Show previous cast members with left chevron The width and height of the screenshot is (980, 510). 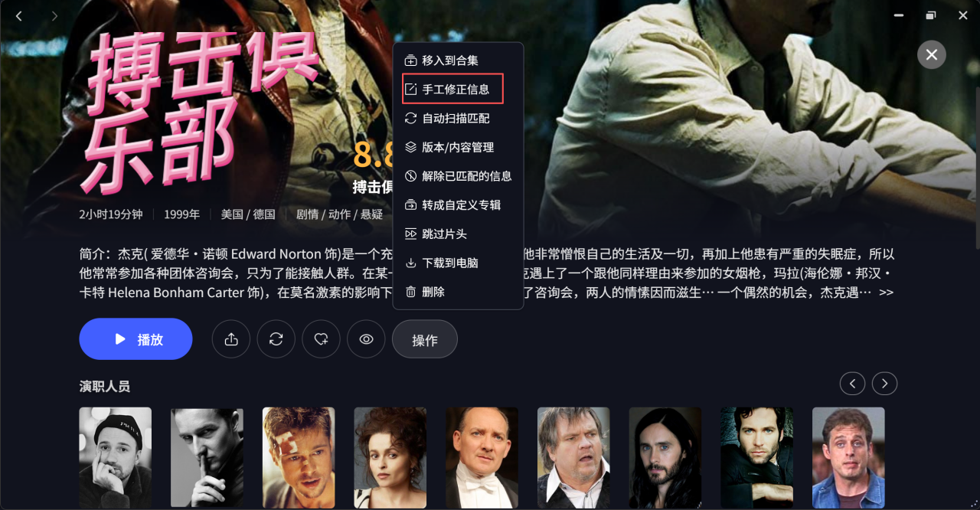coord(852,384)
